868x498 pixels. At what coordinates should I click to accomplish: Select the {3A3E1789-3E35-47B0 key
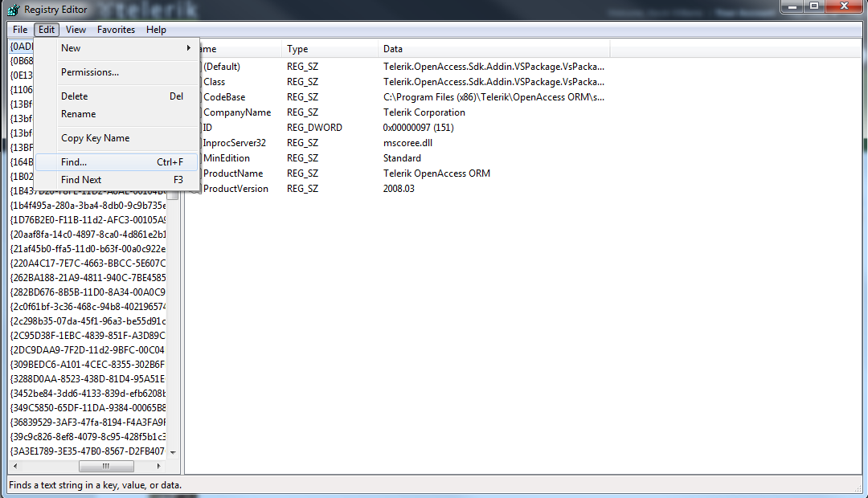tap(88, 451)
